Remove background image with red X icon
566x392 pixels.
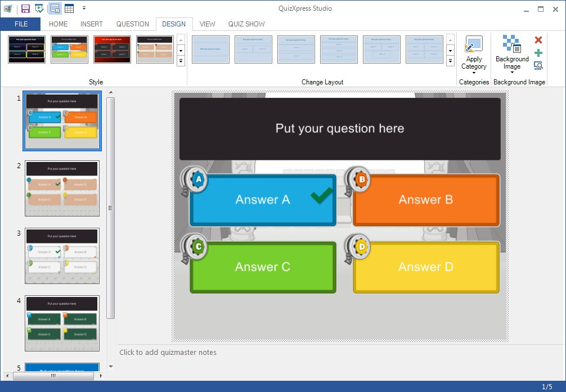pos(538,40)
